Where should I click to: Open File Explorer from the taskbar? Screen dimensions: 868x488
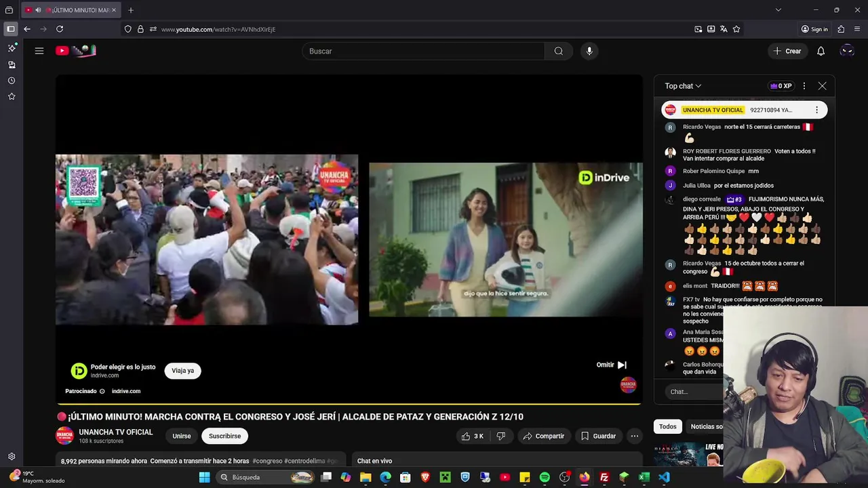(366, 477)
